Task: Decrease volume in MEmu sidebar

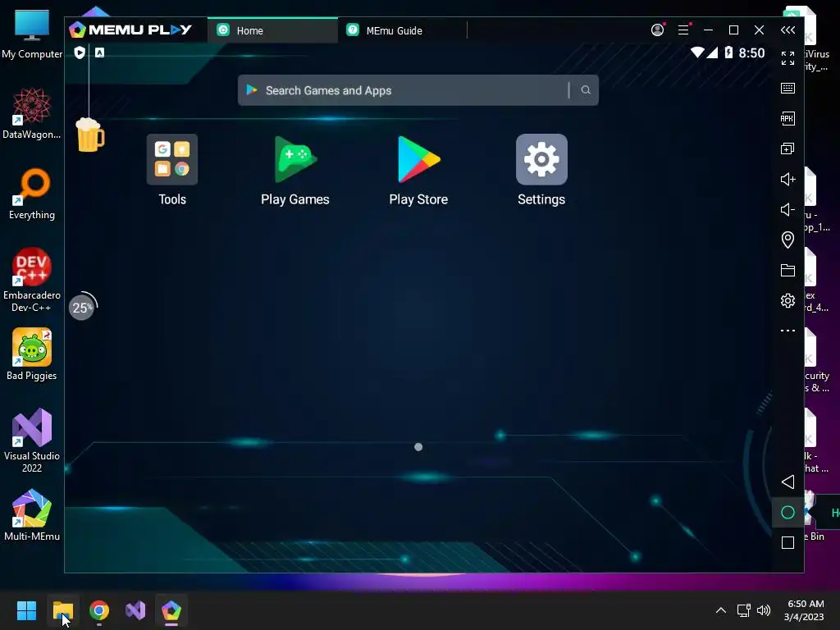Action: (x=787, y=209)
